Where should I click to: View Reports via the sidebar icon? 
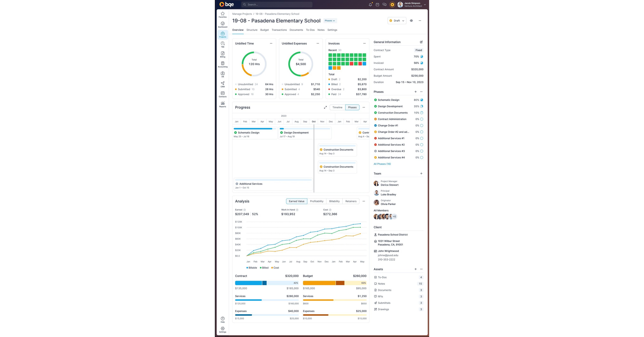222,104
